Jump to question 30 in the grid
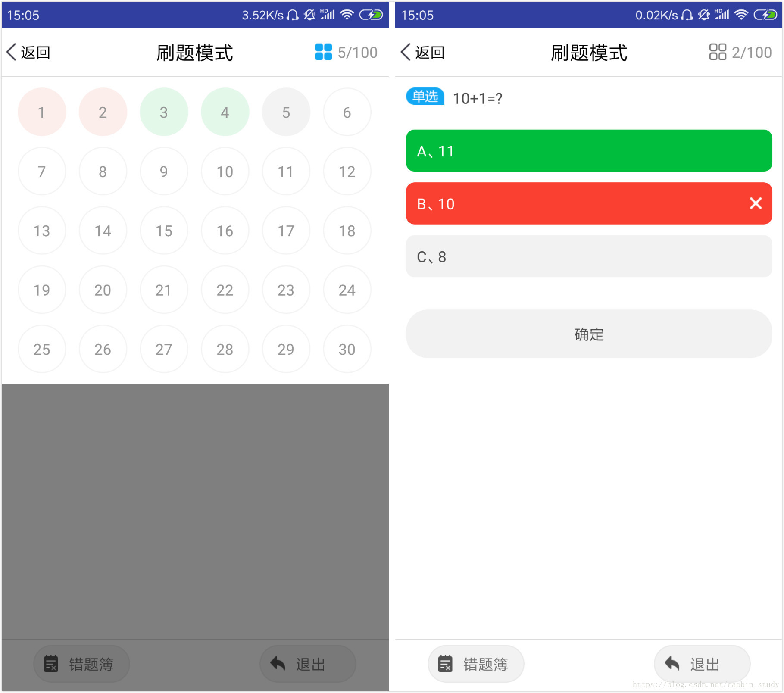Screen dimensions: 784x693 tap(347, 349)
